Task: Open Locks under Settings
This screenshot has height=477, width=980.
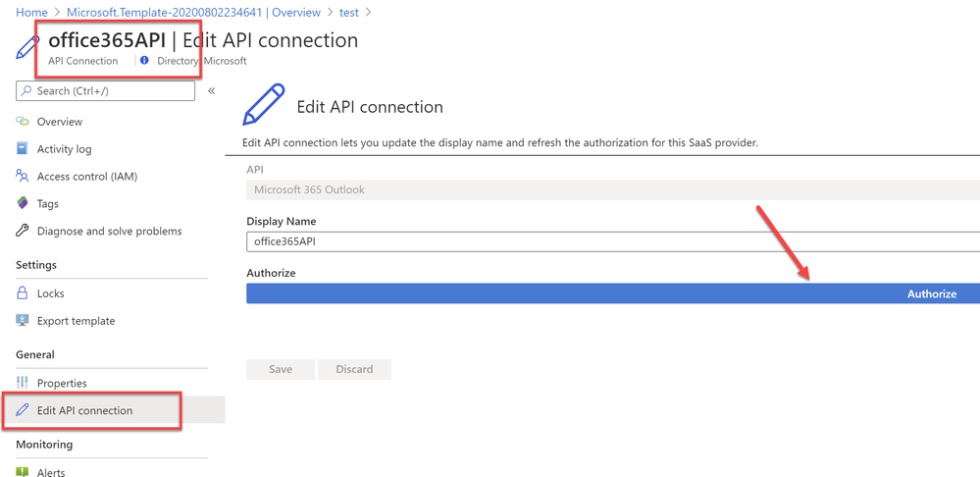Action: [x=51, y=293]
